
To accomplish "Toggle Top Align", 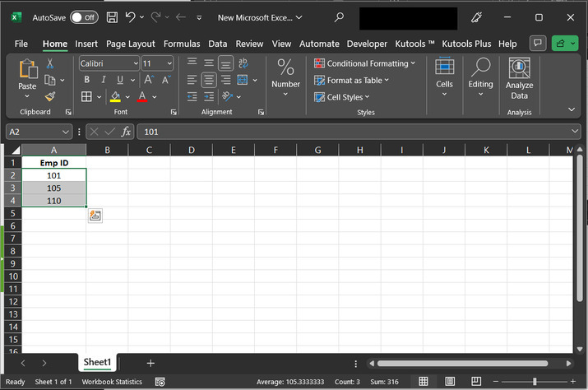I will point(192,63).
